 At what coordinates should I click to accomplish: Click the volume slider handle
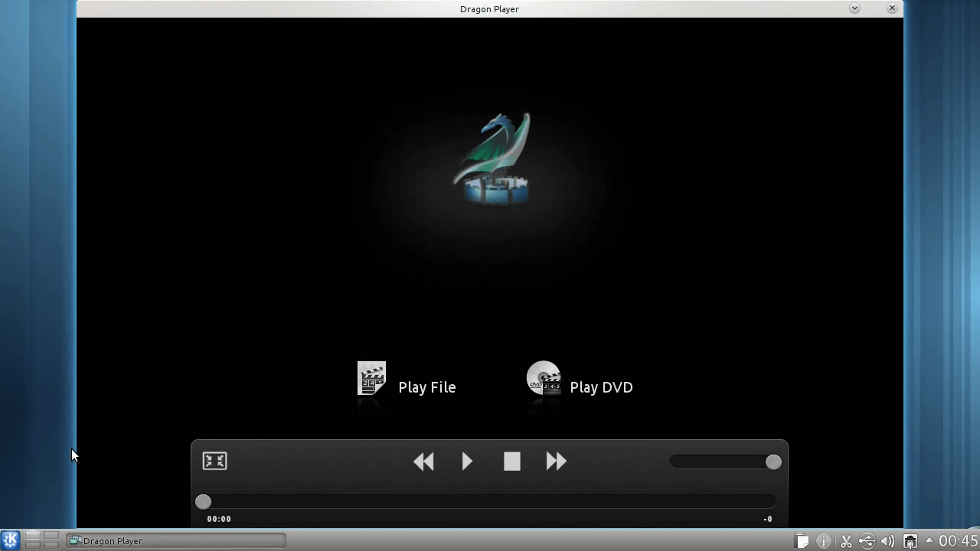773,461
